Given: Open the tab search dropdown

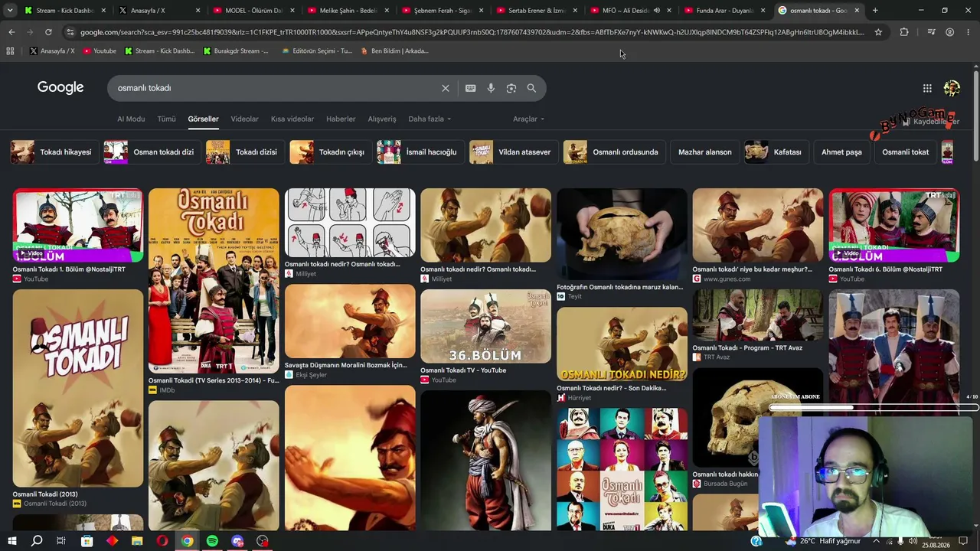Looking at the screenshot, I should (x=10, y=11).
